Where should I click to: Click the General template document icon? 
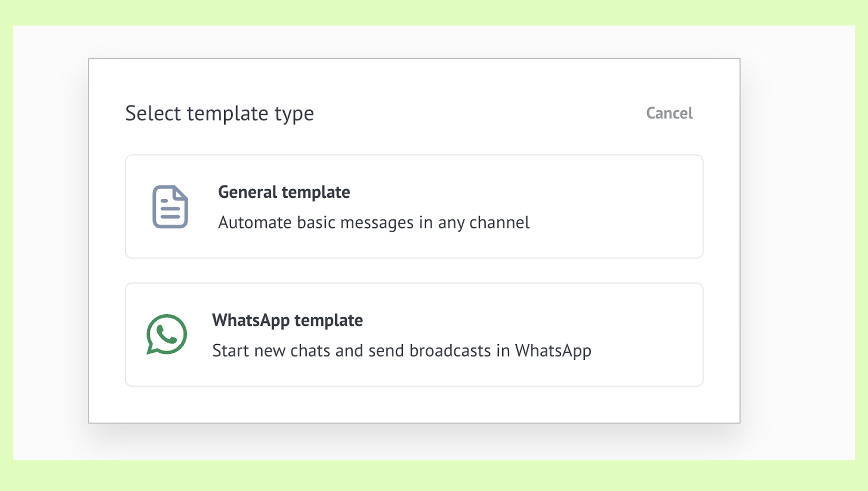click(170, 207)
